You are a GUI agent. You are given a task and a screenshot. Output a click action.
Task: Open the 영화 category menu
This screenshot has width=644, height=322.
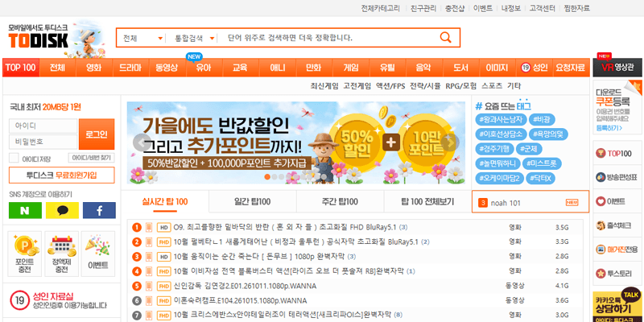point(93,68)
